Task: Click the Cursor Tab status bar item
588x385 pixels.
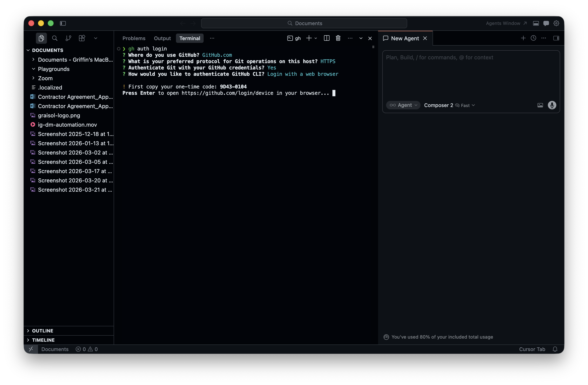Action: (x=532, y=349)
